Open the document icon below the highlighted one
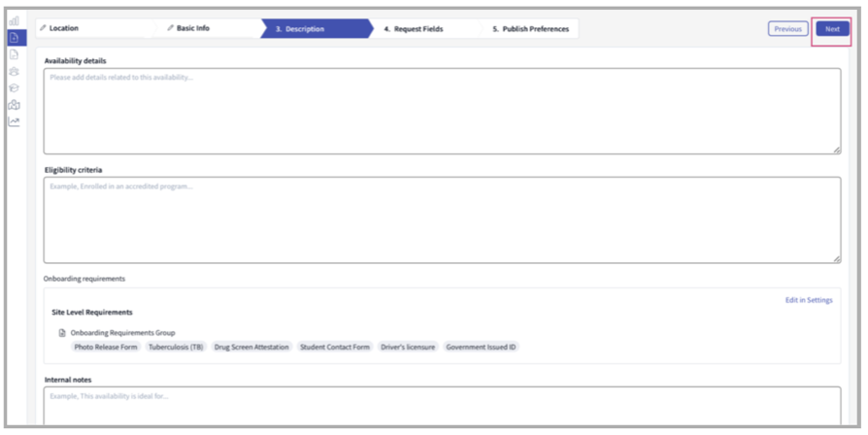Screen dimensions: 868x435 (x=15, y=54)
